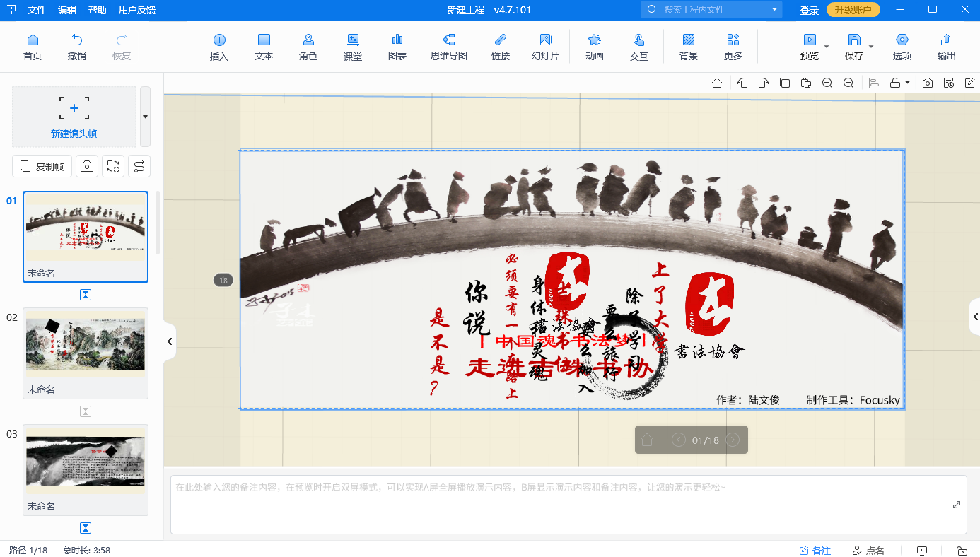Select the 文本 text tool

pyautogui.click(x=264, y=47)
